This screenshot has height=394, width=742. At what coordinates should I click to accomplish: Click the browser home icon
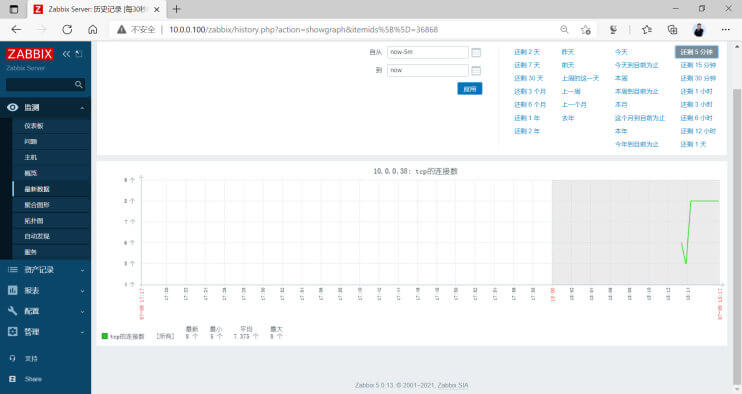[x=93, y=29]
